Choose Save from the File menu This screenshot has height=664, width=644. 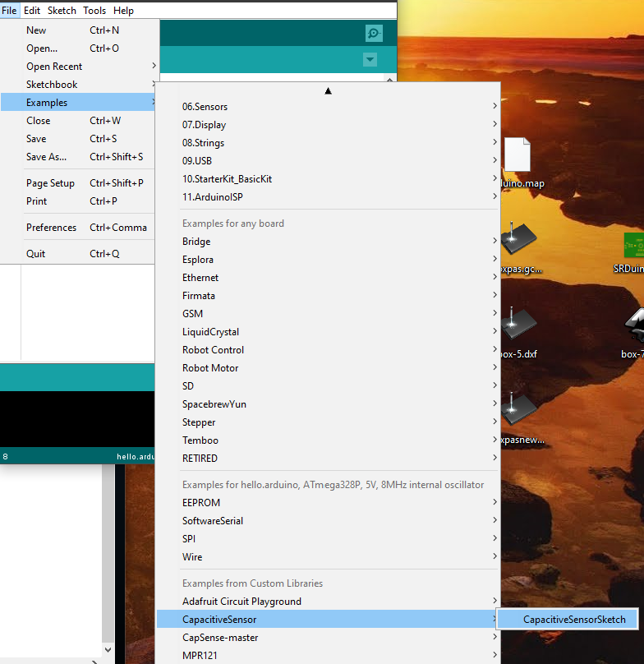78,139
